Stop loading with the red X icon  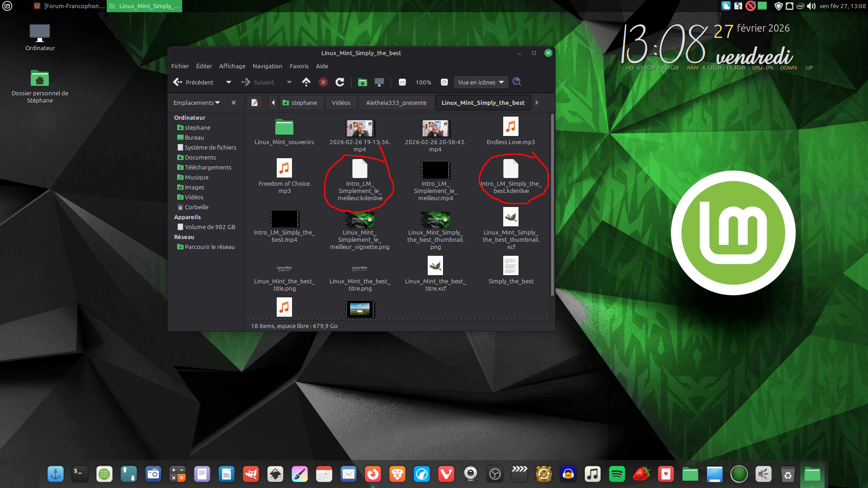click(x=323, y=82)
